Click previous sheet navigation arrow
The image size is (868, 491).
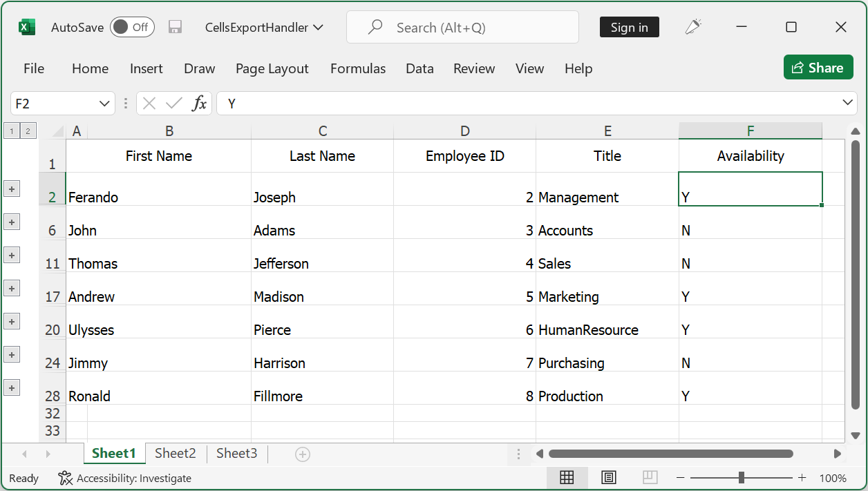[25, 454]
